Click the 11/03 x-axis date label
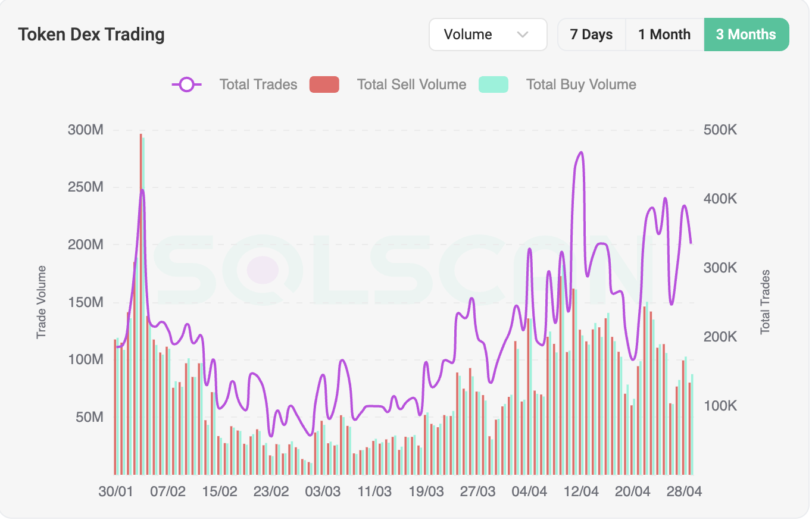Viewport: 812px width, 520px height. tap(374, 492)
